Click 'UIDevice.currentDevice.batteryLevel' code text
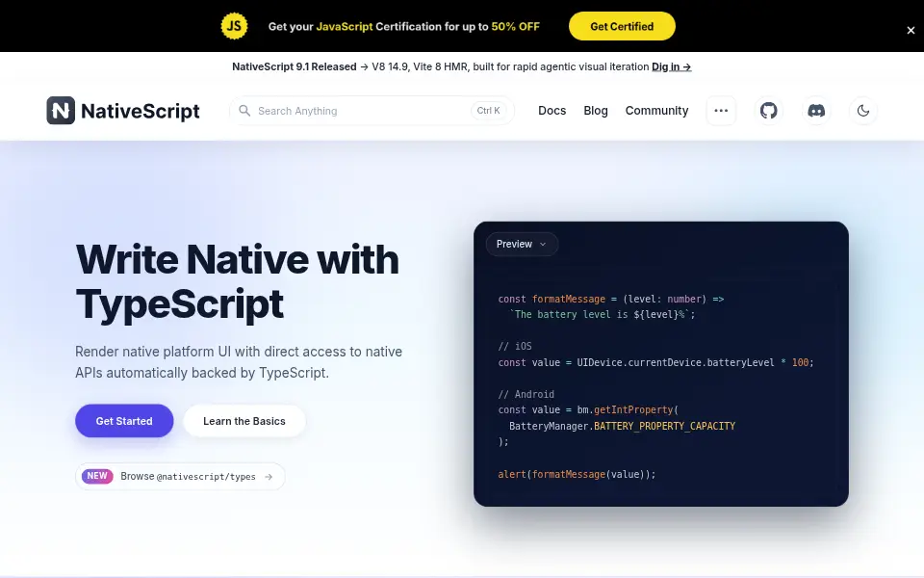The width and height of the screenshot is (924, 578). coord(676,362)
